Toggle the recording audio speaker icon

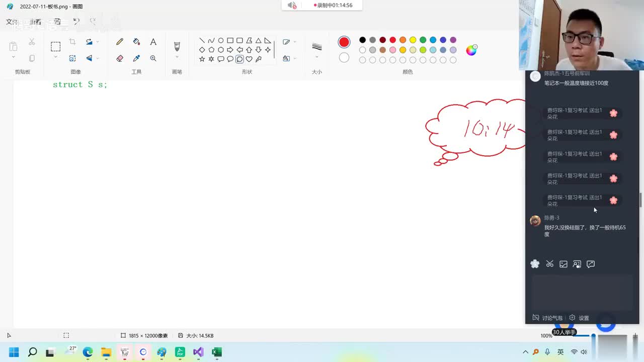point(292,5)
